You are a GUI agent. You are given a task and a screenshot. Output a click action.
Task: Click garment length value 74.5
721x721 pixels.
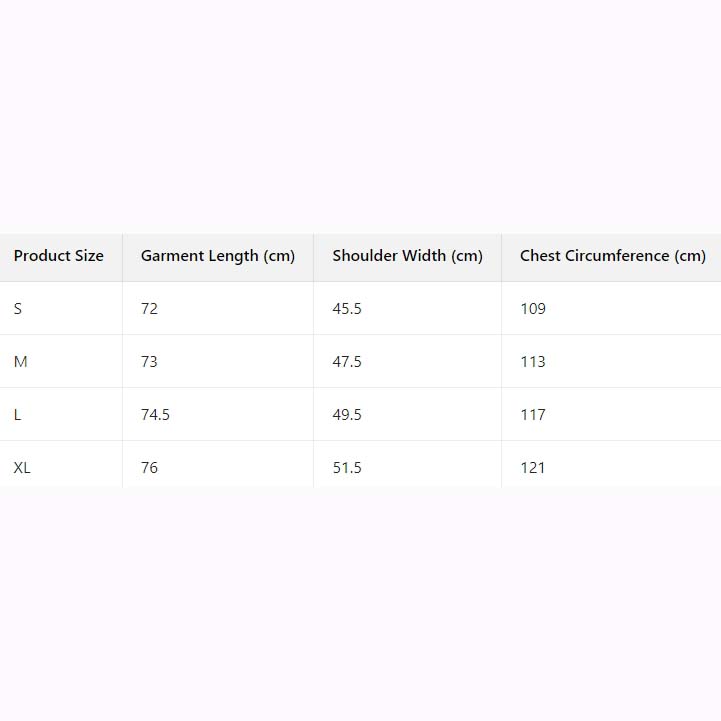coord(155,415)
